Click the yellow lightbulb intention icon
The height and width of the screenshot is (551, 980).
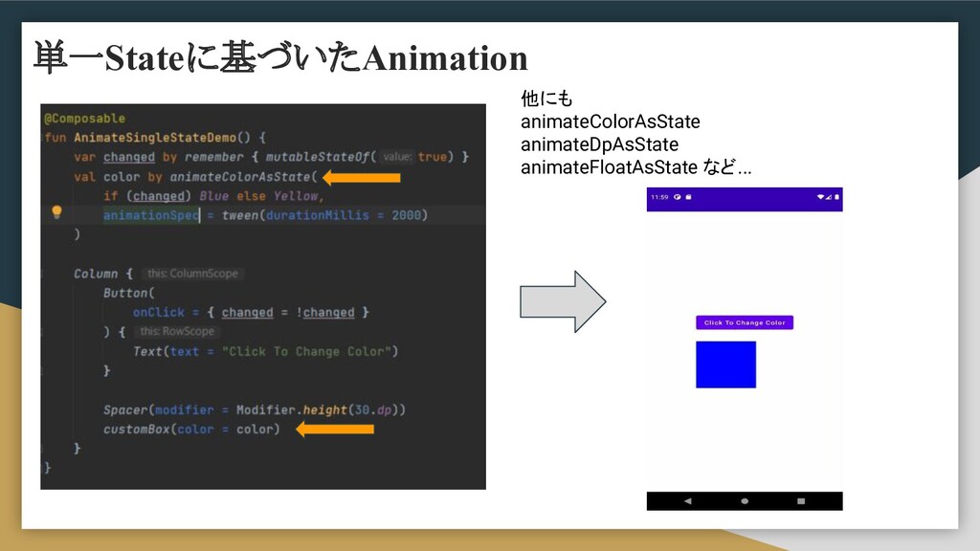click(56, 211)
